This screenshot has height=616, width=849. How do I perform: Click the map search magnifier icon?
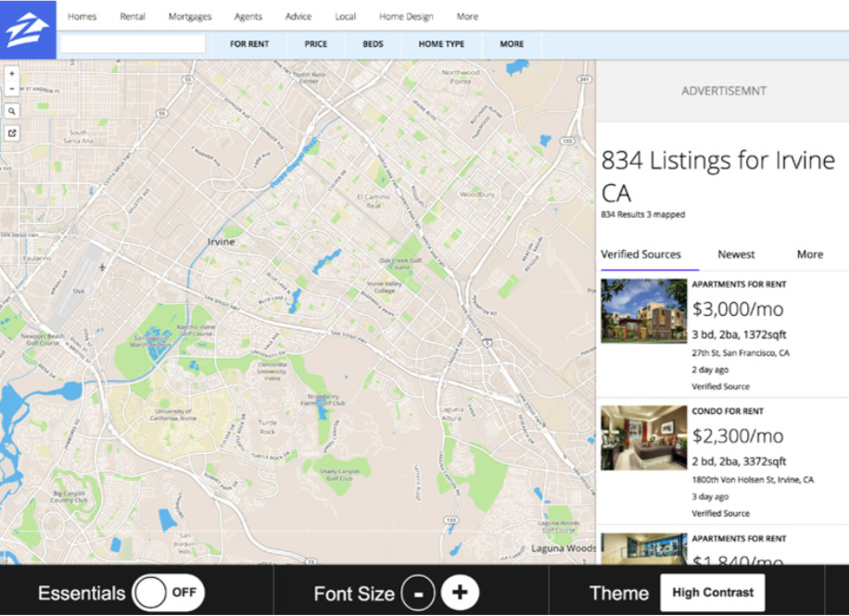click(x=12, y=111)
